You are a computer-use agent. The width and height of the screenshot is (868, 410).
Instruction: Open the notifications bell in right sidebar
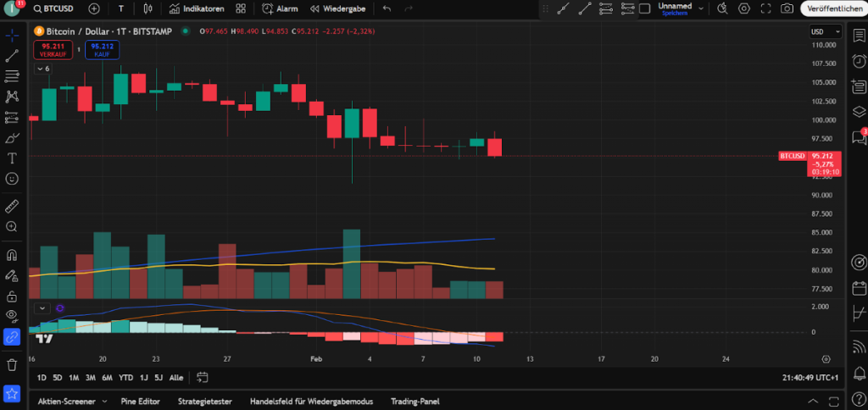[x=859, y=373]
